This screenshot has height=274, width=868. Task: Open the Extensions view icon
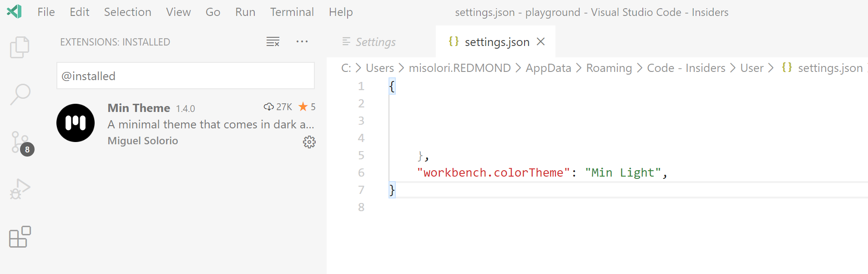coord(20,237)
